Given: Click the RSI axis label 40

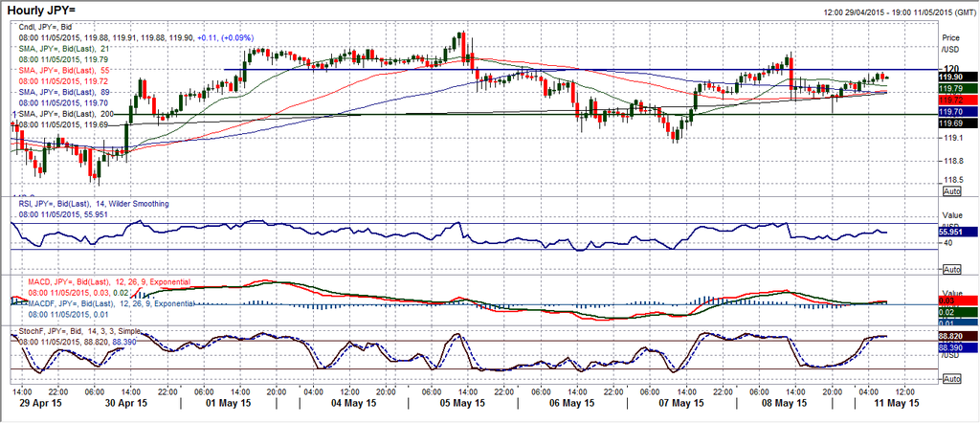Looking at the screenshot, I should [x=947, y=242].
